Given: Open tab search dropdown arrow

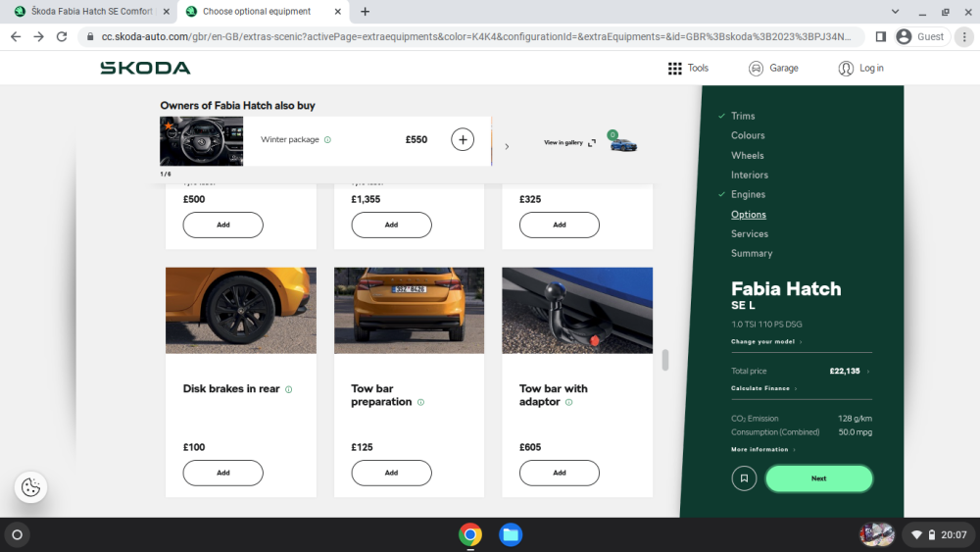Looking at the screenshot, I should [x=895, y=11].
